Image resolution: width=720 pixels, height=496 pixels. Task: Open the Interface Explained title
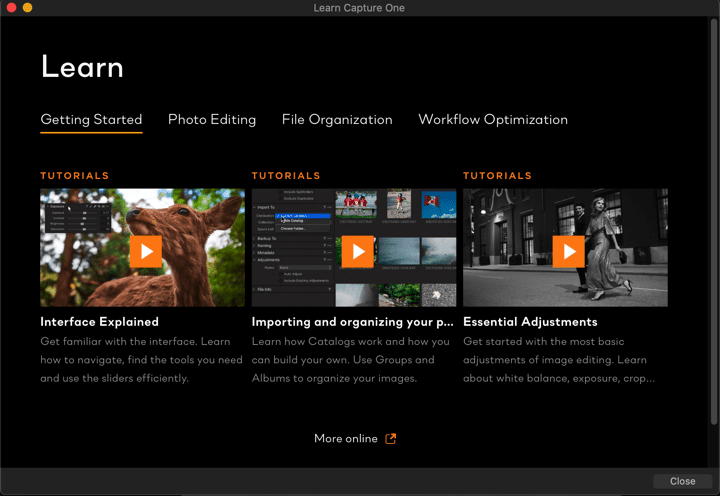(100, 321)
